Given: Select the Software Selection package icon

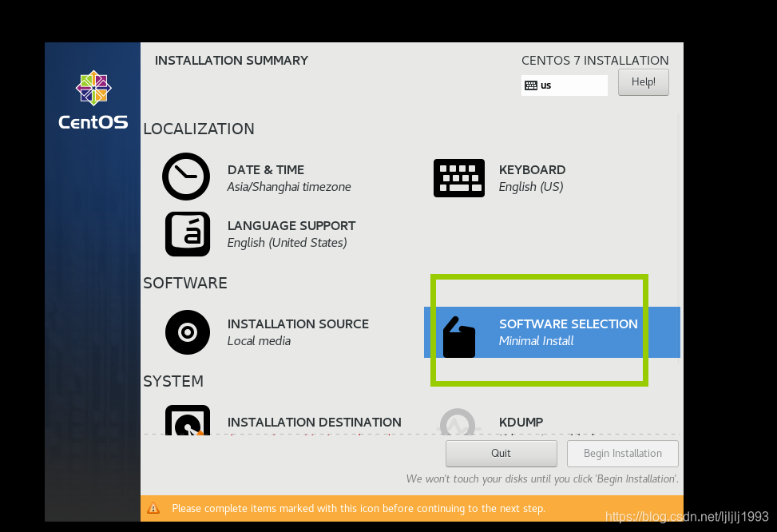Looking at the screenshot, I should [x=459, y=337].
